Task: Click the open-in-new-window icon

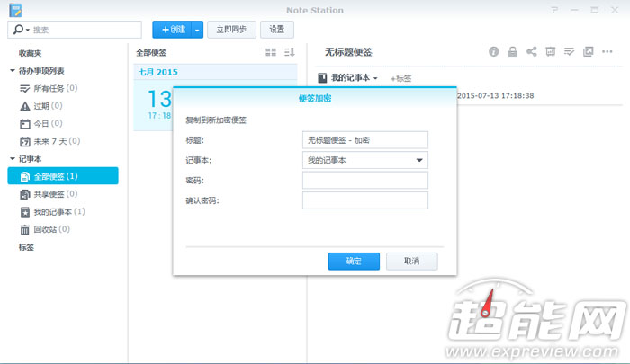Action: point(589,51)
